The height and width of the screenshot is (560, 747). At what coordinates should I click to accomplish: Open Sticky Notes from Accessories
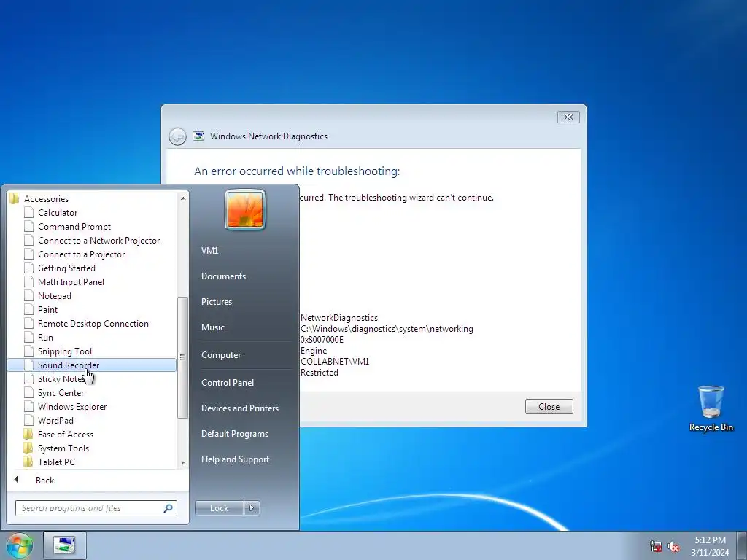pyautogui.click(x=62, y=379)
